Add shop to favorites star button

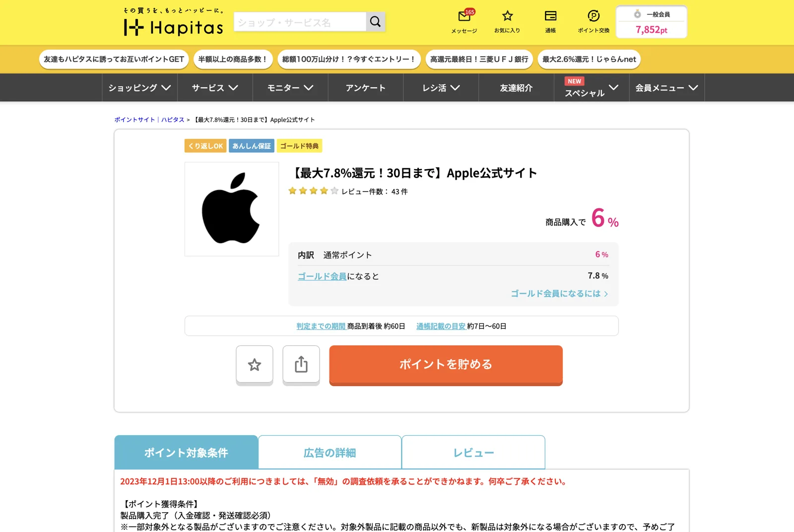point(255,365)
